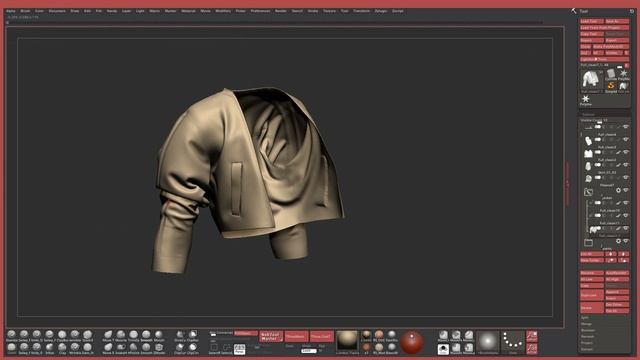The height and width of the screenshot is (360, 640).
Task: Click the New Folder button
Action: pos(591,260)
